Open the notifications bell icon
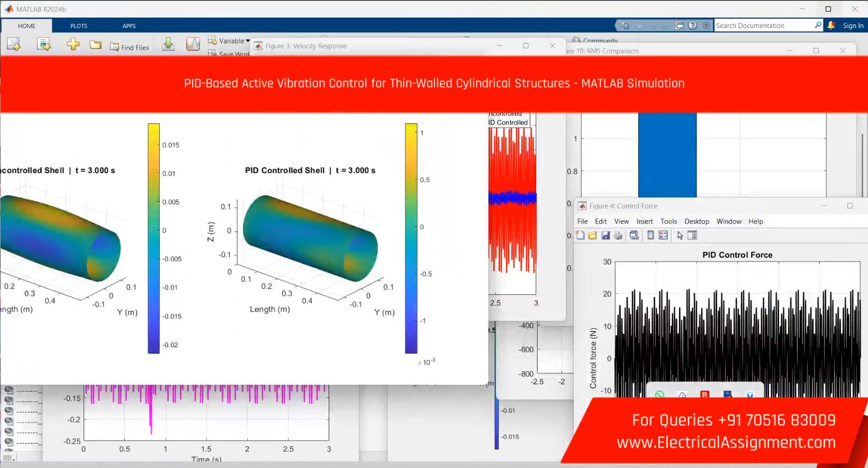The image size is (868, 468). click(831, 25)
